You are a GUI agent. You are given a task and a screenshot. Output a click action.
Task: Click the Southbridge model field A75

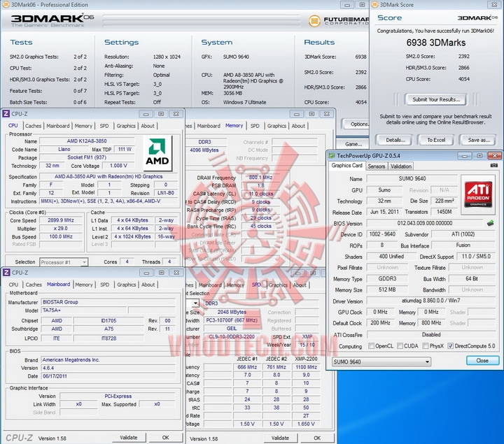click(x=108, y=329)
